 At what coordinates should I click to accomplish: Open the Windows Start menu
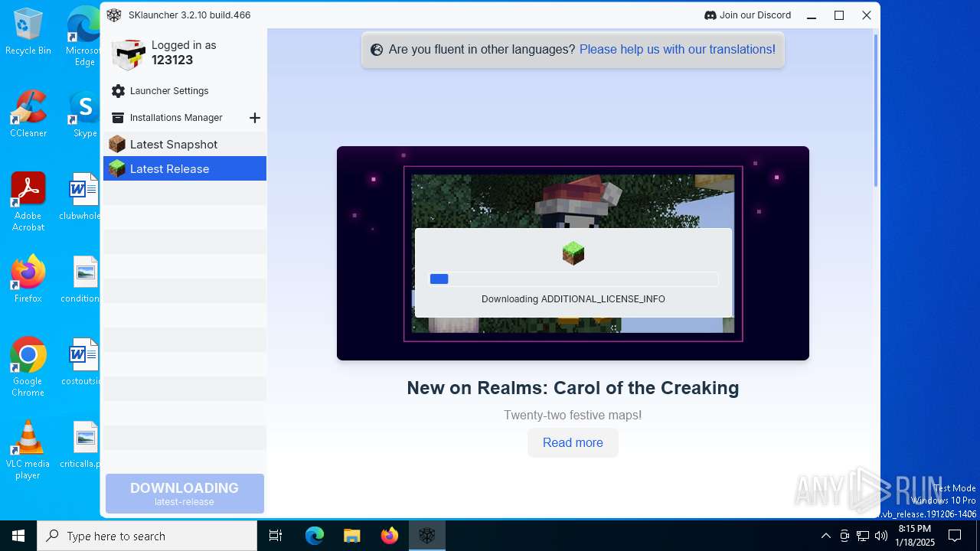(x=18, y=536)
